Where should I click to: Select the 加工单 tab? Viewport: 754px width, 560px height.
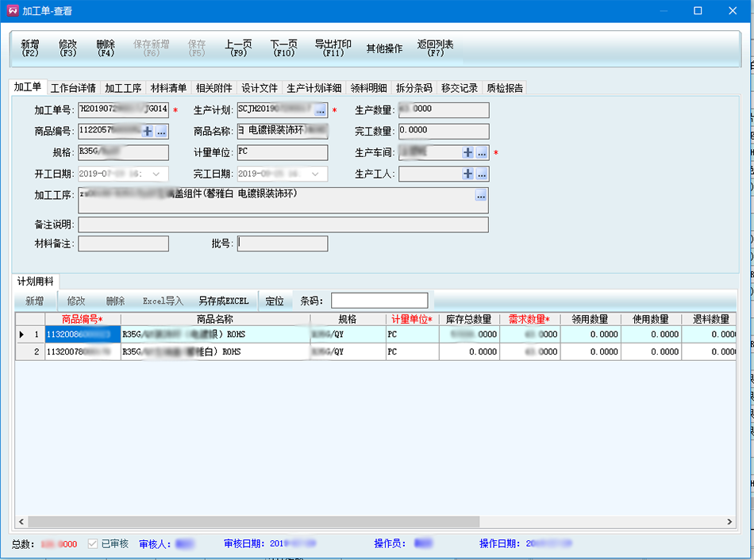pos(28,87)
